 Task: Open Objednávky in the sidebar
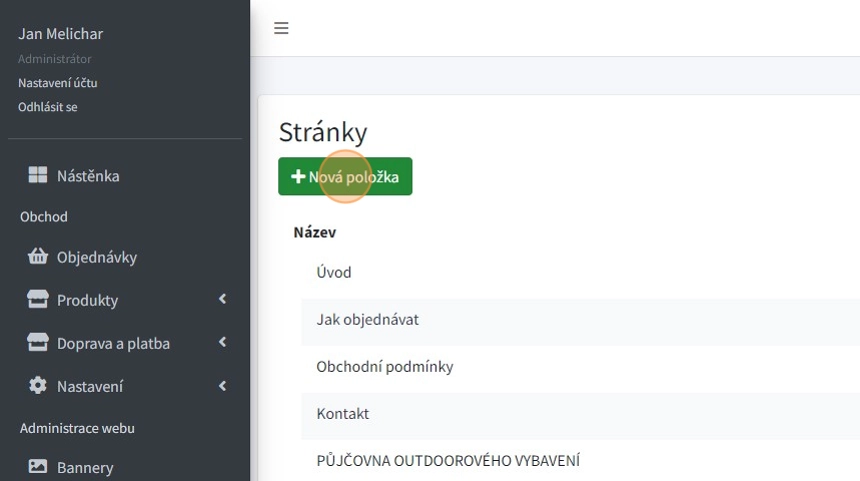click(x=96, y=257)
